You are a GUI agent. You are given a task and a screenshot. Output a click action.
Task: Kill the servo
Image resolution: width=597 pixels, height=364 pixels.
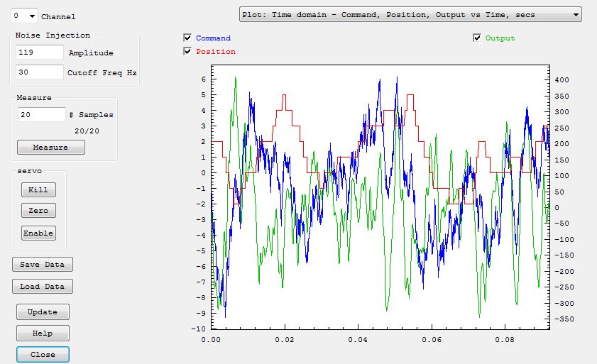pyautogui.click(x=38, y=189)
